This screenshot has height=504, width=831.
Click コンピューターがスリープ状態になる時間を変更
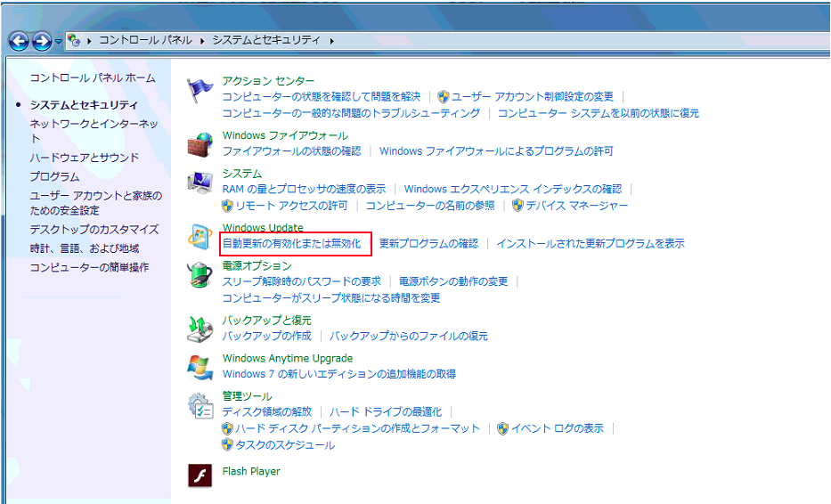tap(331, 297)
